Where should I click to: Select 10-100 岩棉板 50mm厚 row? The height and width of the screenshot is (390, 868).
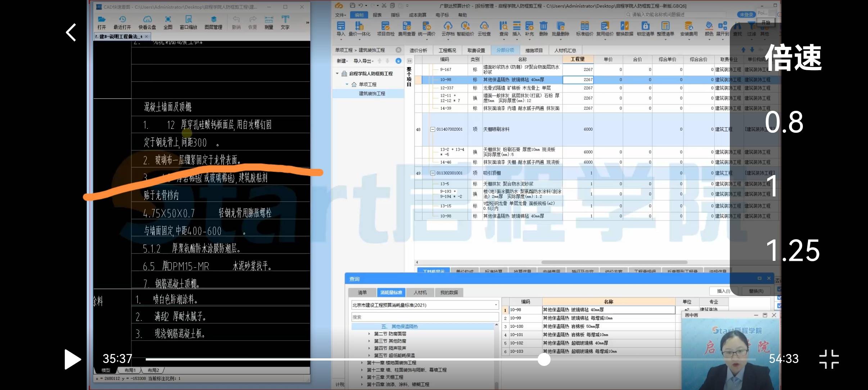[588, 326]
